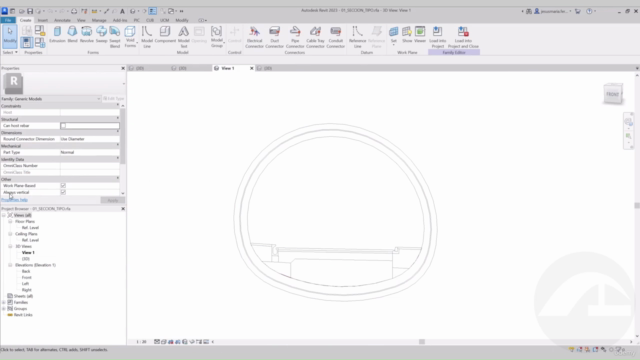Select the Sweep tool

click(101, 35)
